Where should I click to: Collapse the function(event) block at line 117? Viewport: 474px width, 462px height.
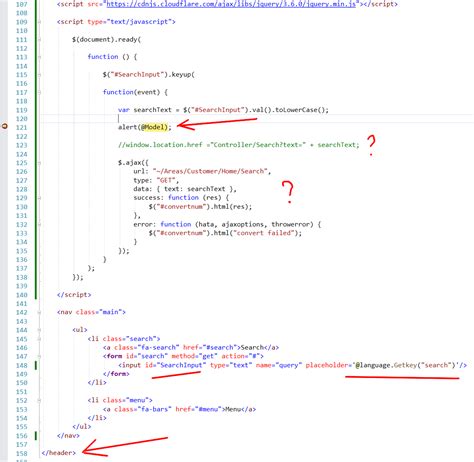39,92
